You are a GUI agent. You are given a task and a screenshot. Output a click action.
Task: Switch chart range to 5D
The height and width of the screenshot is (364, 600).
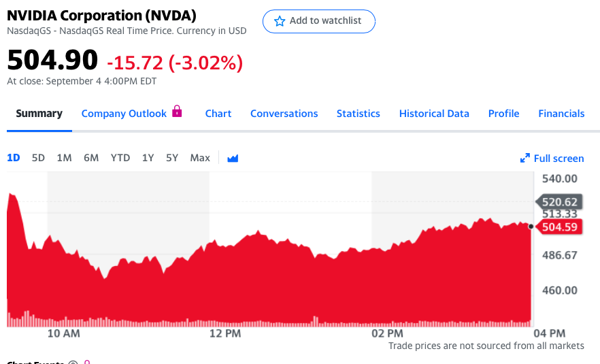pos(38,158)
